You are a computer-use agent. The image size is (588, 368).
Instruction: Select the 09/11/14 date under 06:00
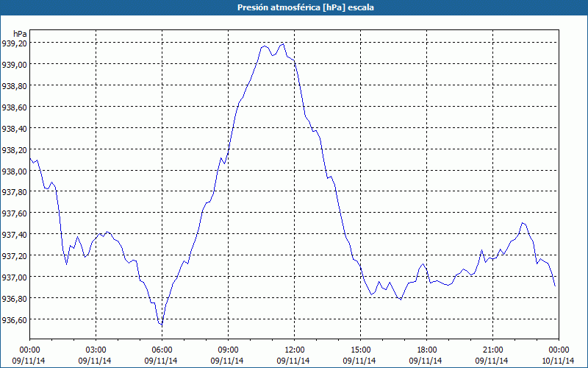[x=161, y=361]
